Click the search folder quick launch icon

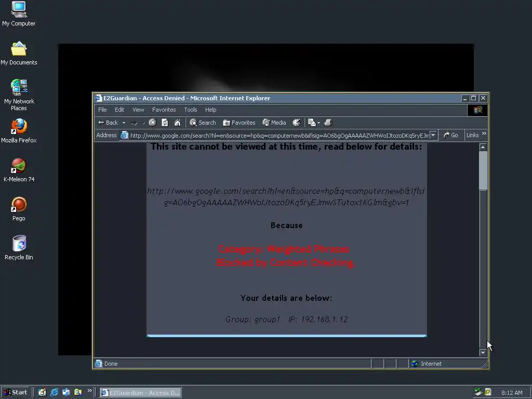point(78,392)
